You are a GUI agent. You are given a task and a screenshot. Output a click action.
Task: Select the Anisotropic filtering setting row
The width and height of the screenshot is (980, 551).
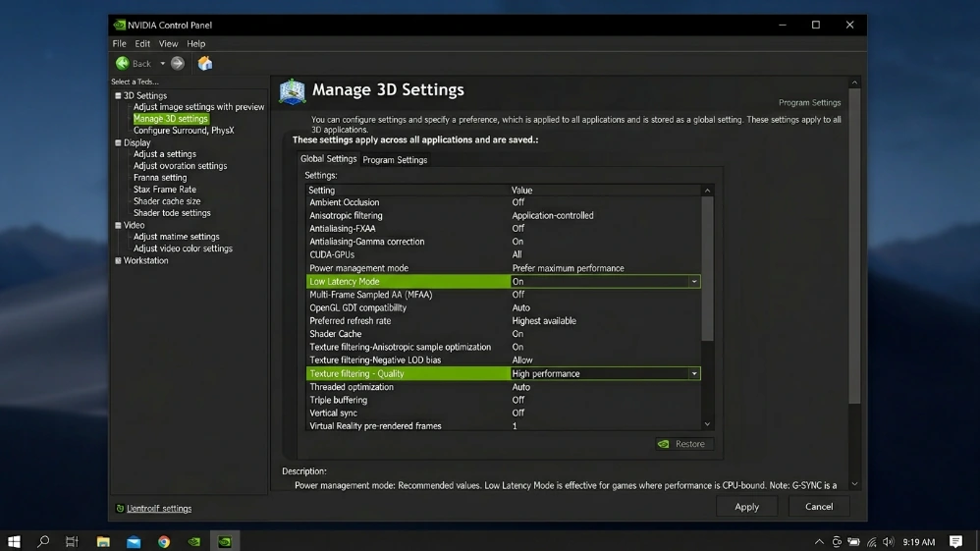tap(504, 216)
